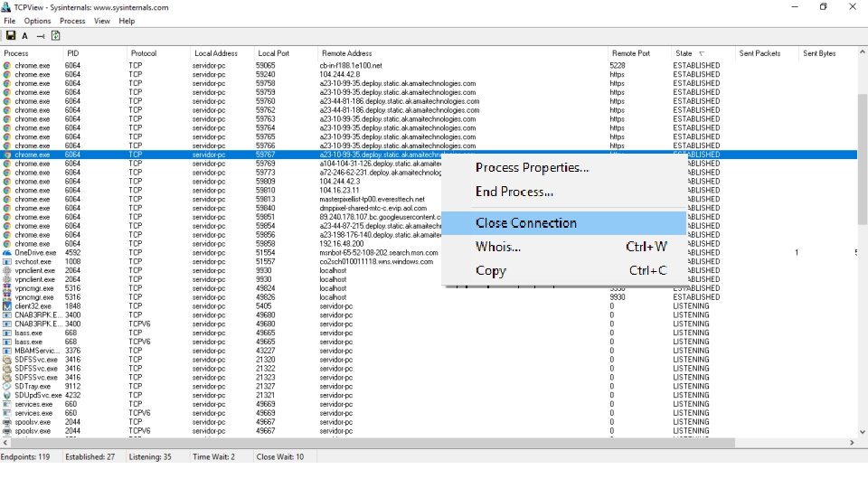Select the 'cb-in-f188.1e100.net' remote address cell

351,65
